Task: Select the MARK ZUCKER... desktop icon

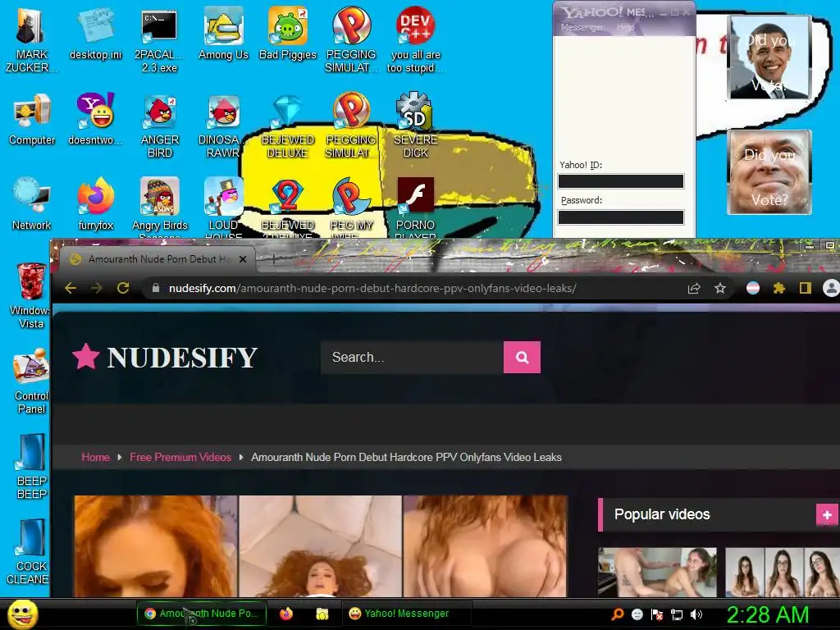Action: point(31,40)
